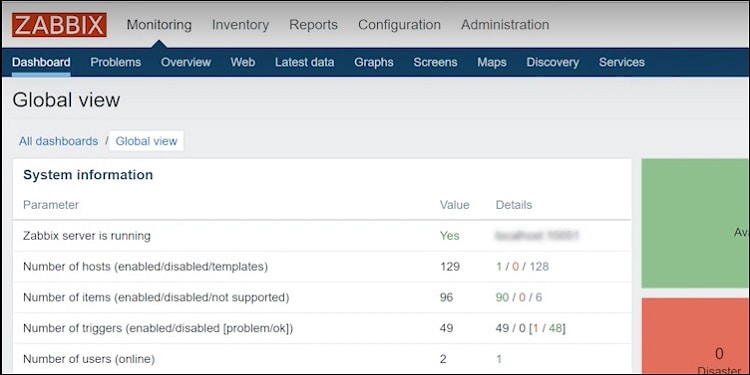Click the System information widget header
The height and width of the screenshot is (375, 750).
click(88, 175)
